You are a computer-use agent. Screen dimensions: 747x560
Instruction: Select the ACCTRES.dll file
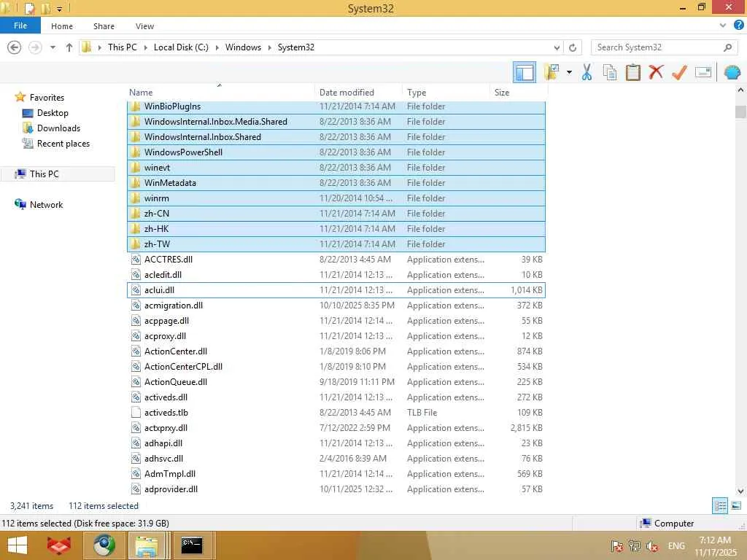(336, 259)
